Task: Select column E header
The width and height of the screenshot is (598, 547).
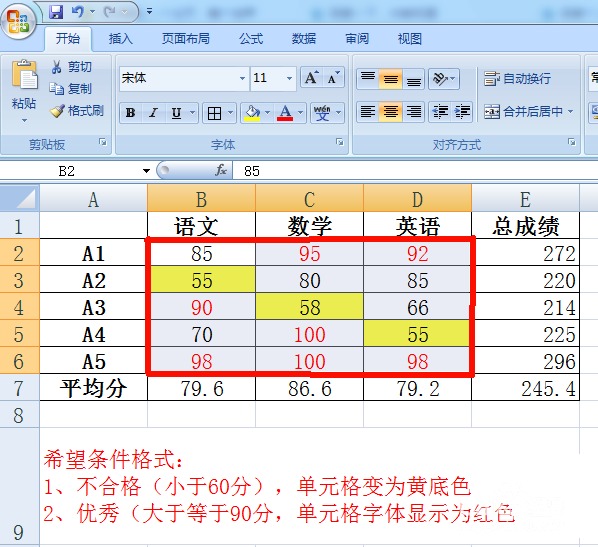Action: 526,199
